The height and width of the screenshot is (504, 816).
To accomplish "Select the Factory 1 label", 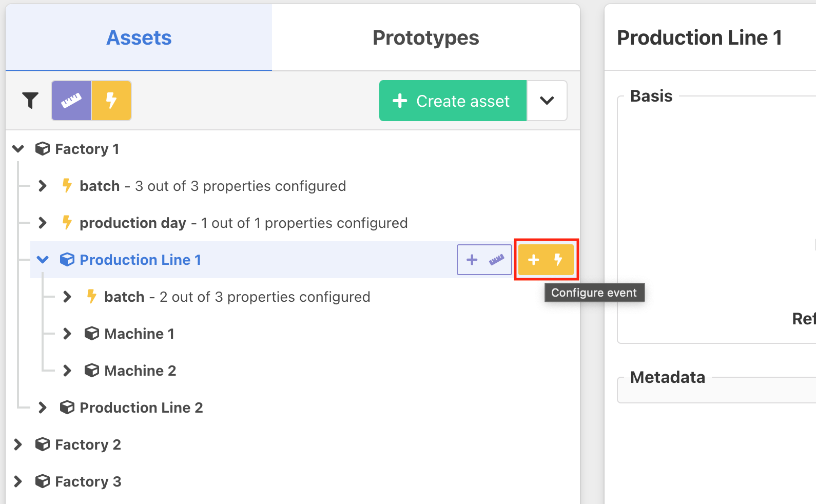I will tap(87, 149).
